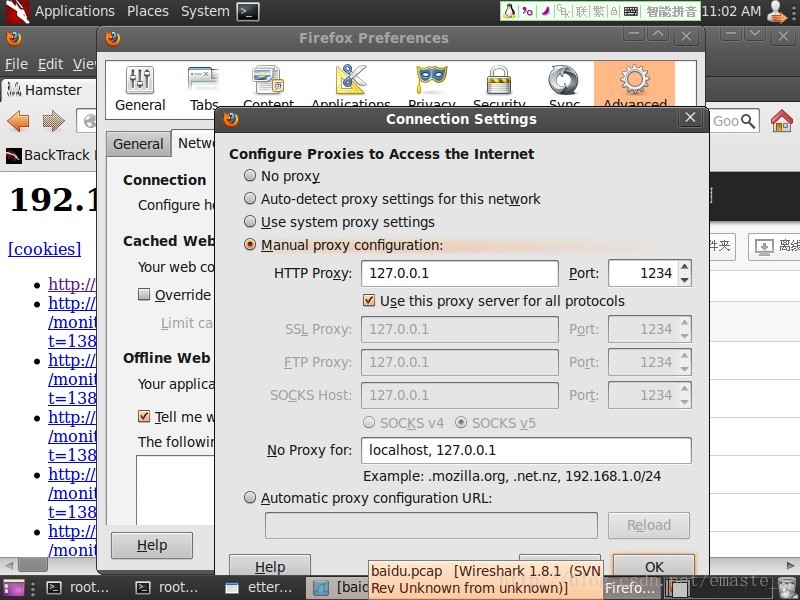Click OK in Connection Settings
This screenshot has width=800, height=600.
click(654, 567)
